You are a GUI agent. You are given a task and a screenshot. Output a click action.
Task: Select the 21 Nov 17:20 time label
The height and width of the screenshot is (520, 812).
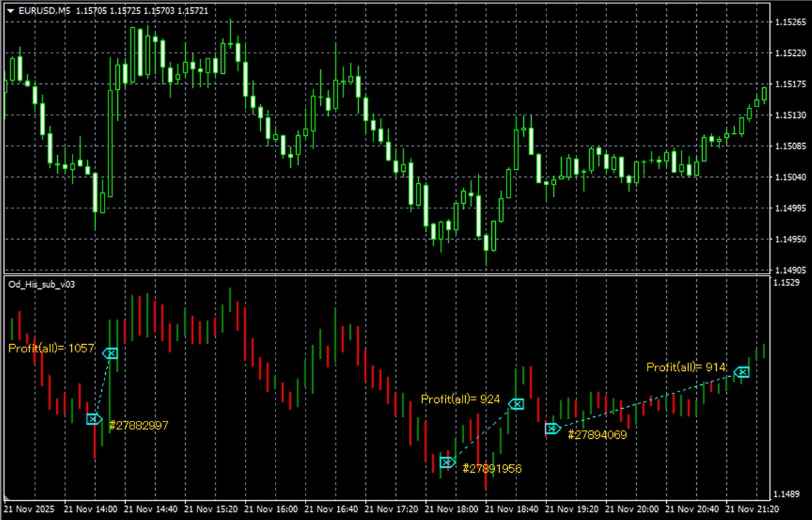tap(392, 509)
